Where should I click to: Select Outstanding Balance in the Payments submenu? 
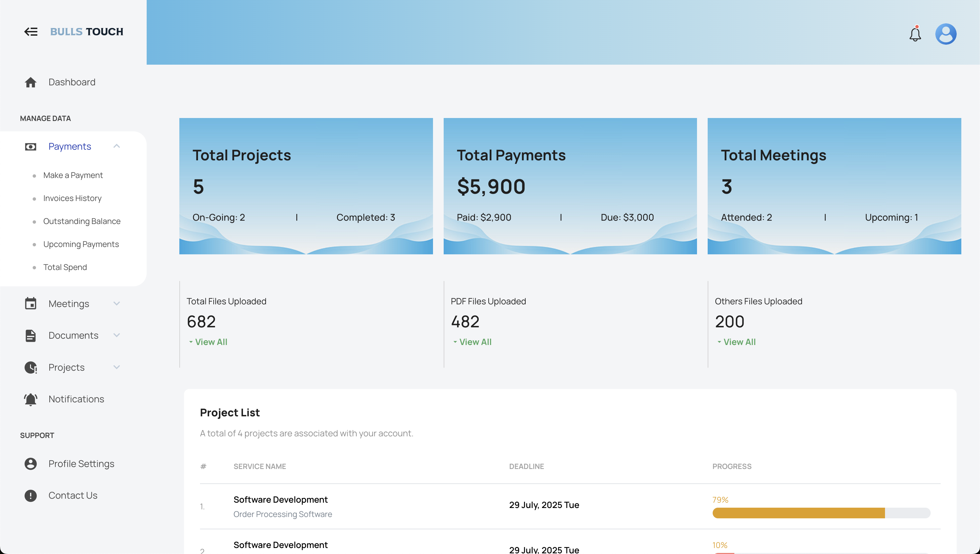(x=82, y=221)
